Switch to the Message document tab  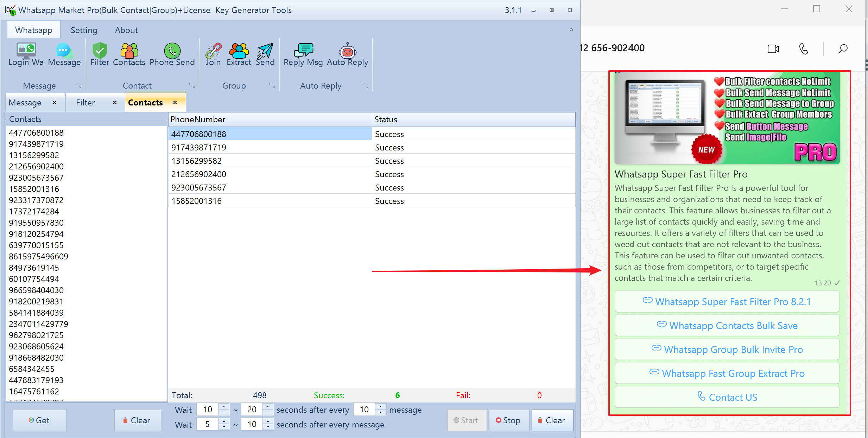[x=25, y=103]
